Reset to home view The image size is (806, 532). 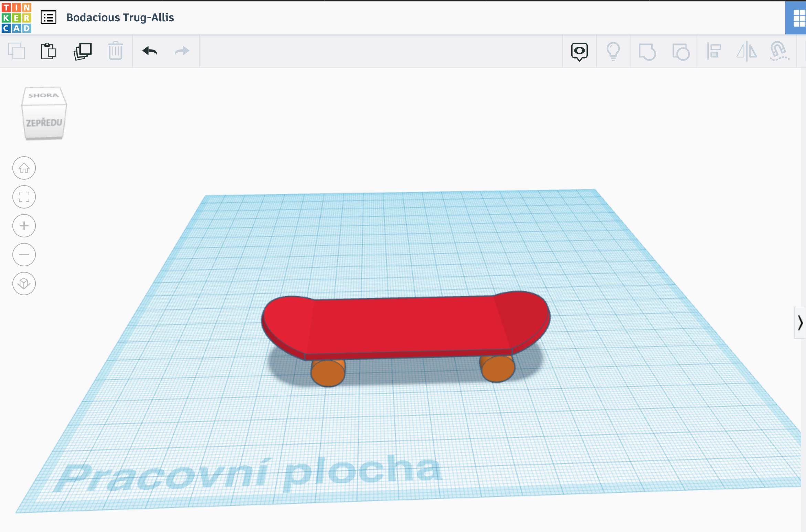click(24, 168)
